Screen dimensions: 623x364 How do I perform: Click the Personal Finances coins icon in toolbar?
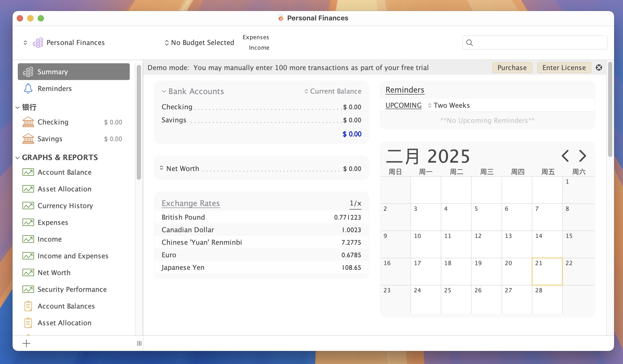tap(38, 42)
